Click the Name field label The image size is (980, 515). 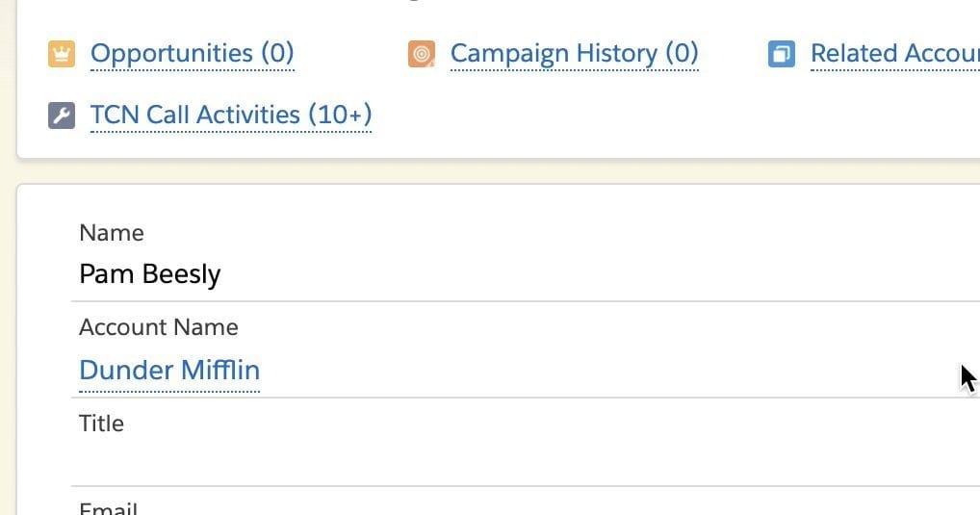coord(112,233)
